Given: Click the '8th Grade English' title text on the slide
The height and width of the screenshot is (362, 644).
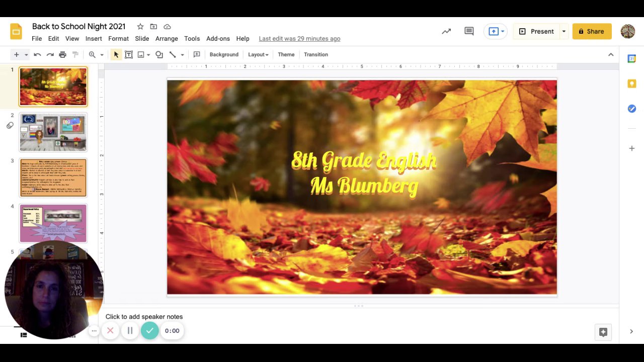Looking at the screenshot, I should click(x=364, y=161).
